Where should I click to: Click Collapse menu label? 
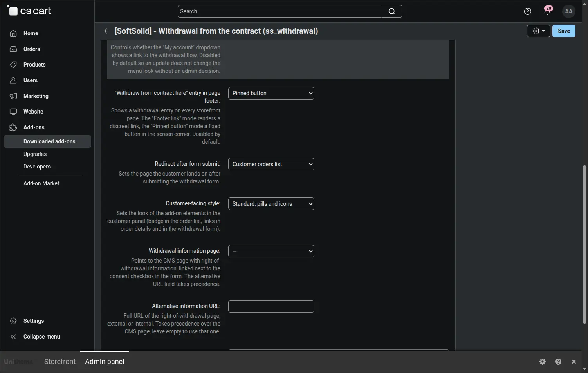[42, 337]
